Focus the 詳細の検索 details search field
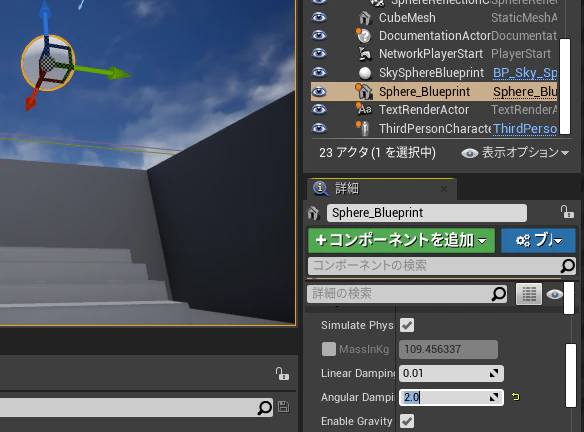This screenshot has width=584, height=432. click(399, 294)
